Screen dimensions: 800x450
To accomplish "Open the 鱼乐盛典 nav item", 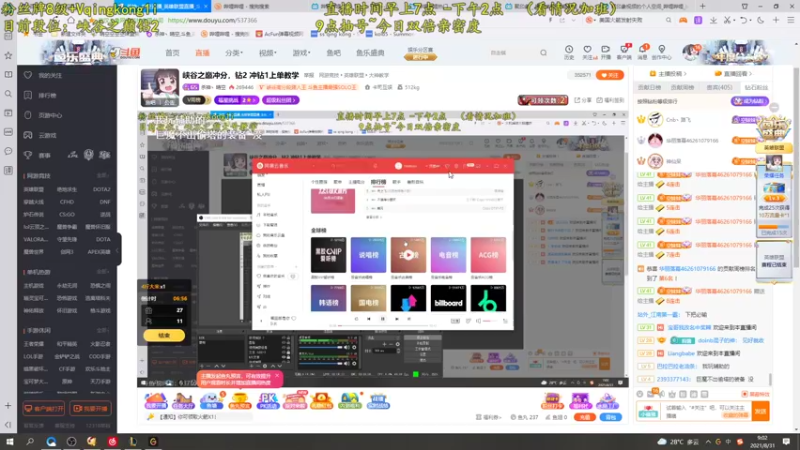I will (x=370, y=53).
